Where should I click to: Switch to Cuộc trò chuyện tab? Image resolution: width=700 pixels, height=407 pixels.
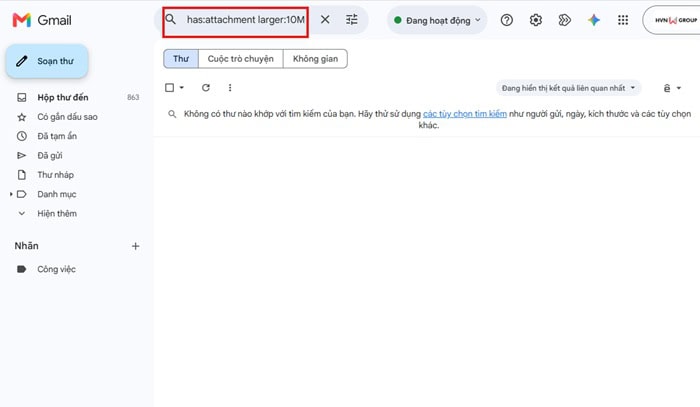pos(241,59)
